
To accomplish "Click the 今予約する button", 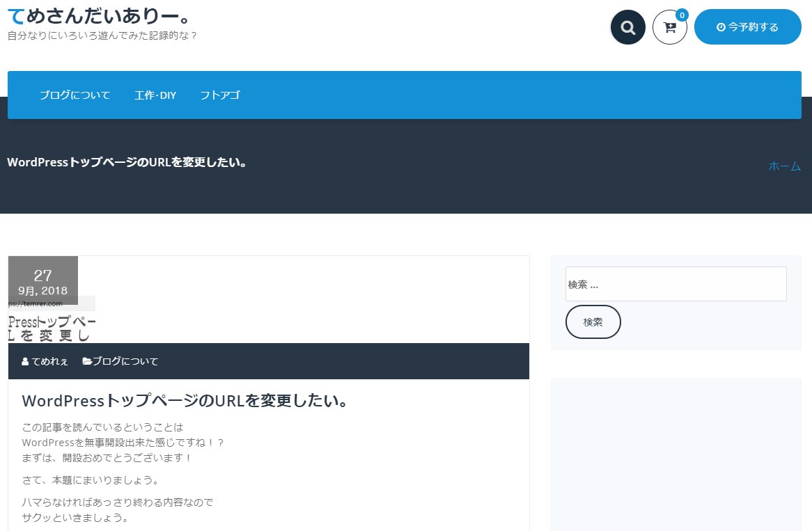I will (747, 27).
